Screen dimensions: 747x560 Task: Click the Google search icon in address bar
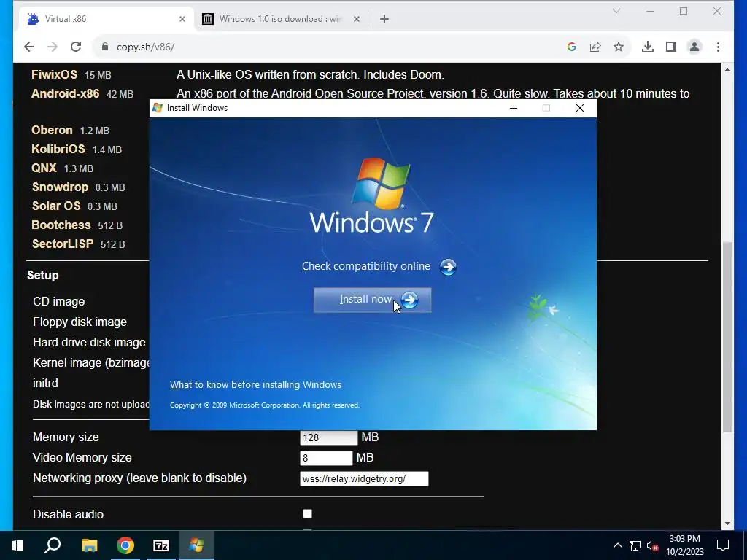pyautogui.click(x=572, y=47)
